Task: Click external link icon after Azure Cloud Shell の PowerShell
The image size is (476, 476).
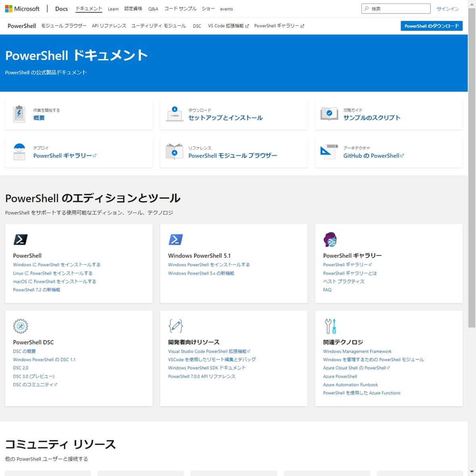Action: coord(388,368)
